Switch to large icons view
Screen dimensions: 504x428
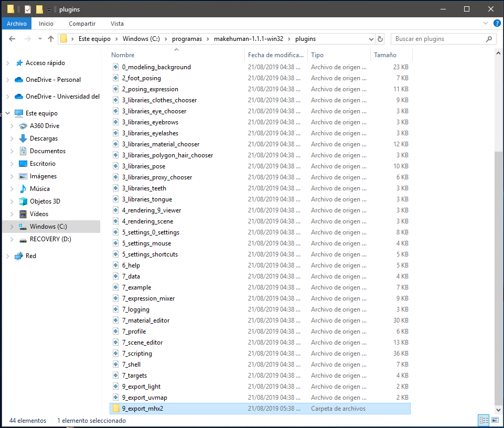(x=495, y=420)
